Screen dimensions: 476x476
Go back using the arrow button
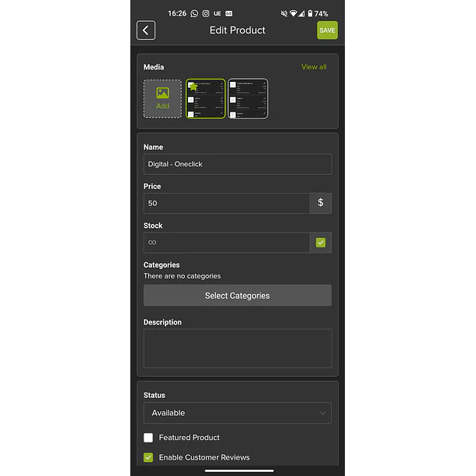click(146, 30)
